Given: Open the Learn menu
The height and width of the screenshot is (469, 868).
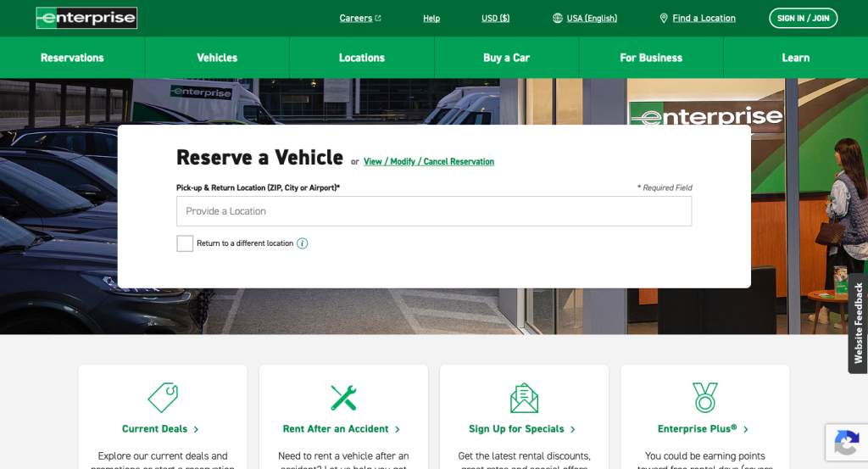Looking at the screenshot, I should pyautogui.click(x=795, y=58).
